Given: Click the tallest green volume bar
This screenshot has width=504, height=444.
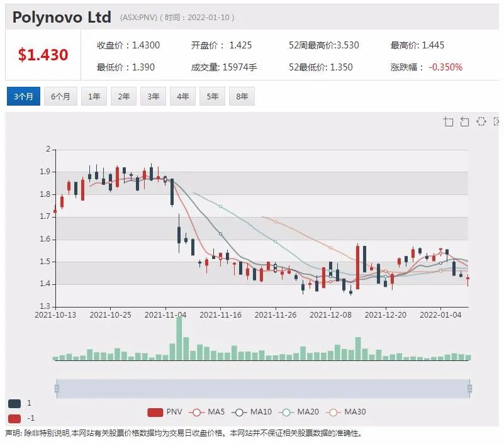Looking at the screenshot, I should [179, 338].
